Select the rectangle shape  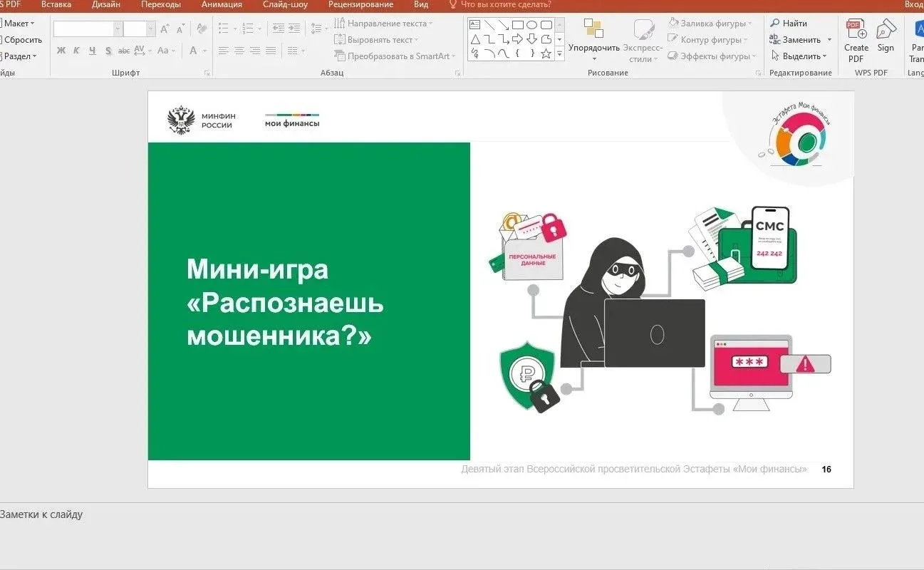518,24
